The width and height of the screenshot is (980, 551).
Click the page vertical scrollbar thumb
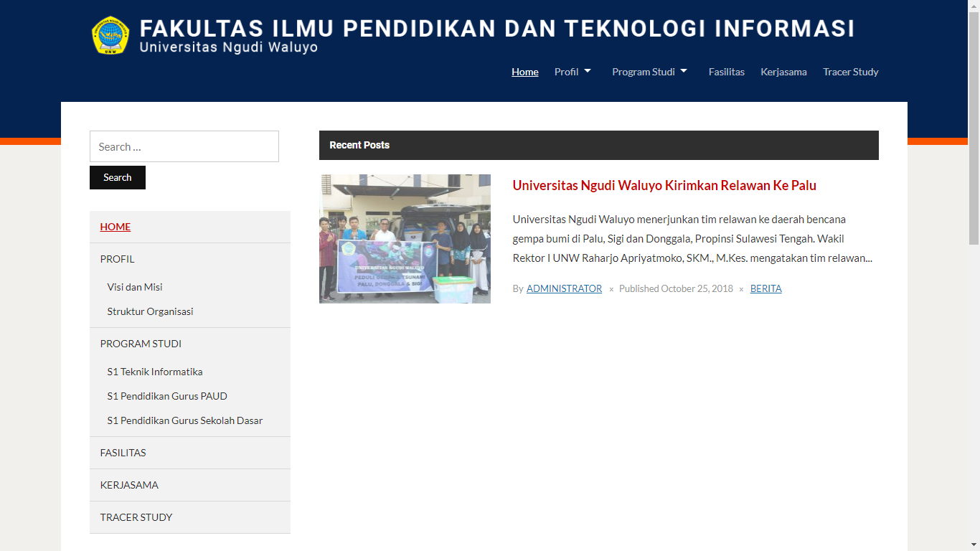pos(974,129)
